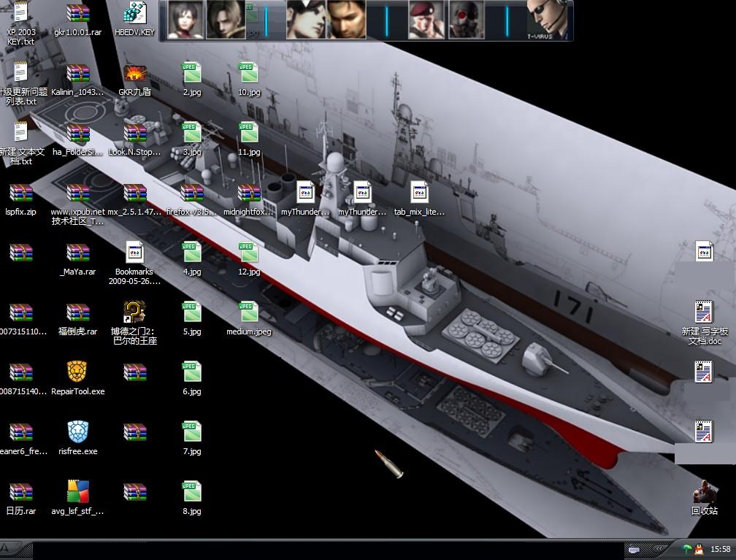Select the midnightfox archive icon
This screenshot has width=736, height=560.
tap(249, 199)
